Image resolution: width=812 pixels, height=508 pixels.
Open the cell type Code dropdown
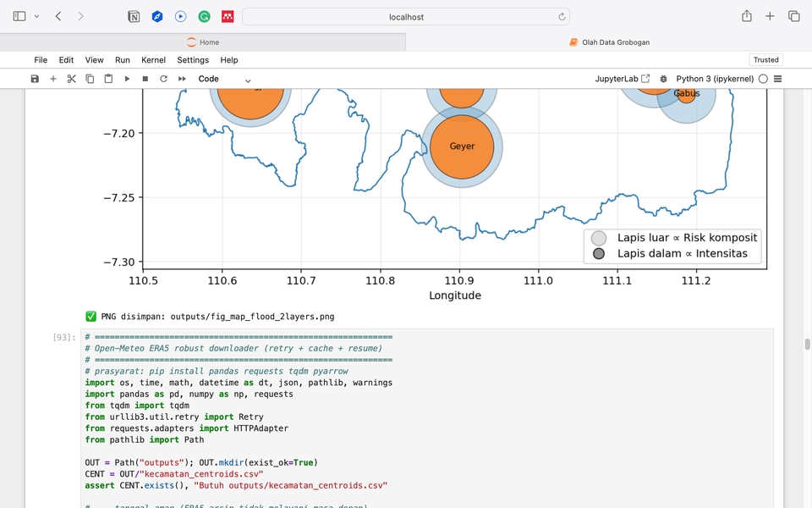pyautogui.click(x=224, y=79)
